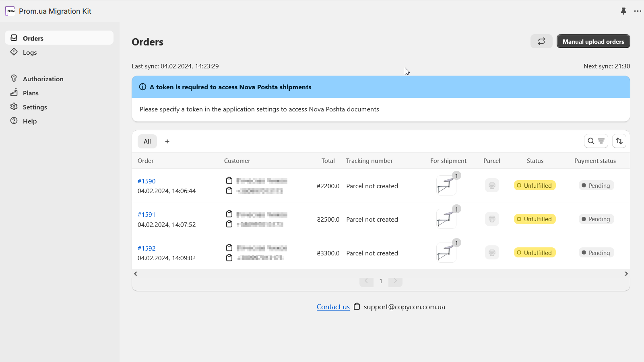The image size is (644, 362).
Task: Click the Customer column header
Action: tap(237, 160)
